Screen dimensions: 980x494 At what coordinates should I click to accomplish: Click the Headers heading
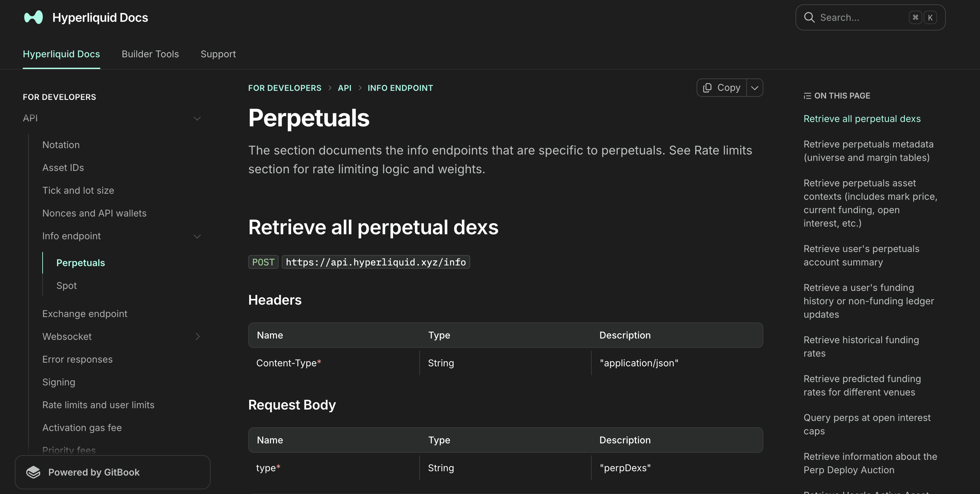[x=275, y=300]
